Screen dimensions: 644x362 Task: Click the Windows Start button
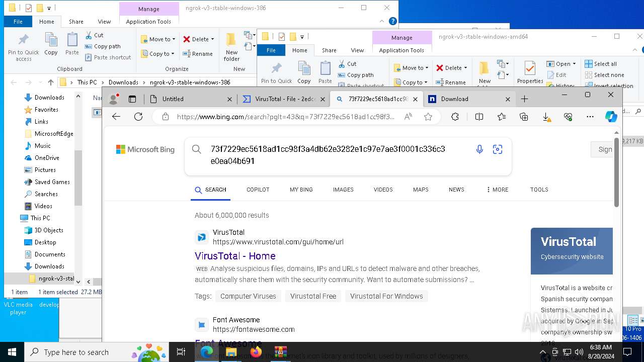12,352
